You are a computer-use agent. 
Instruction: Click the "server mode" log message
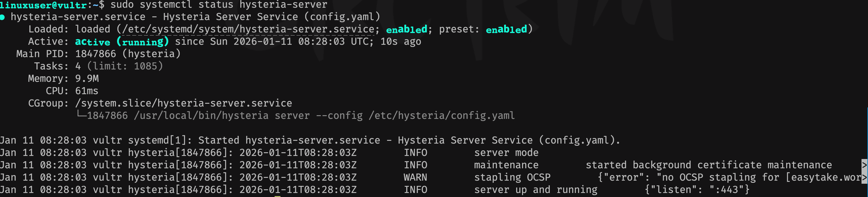pyautogui.click(x=506, y=153)
